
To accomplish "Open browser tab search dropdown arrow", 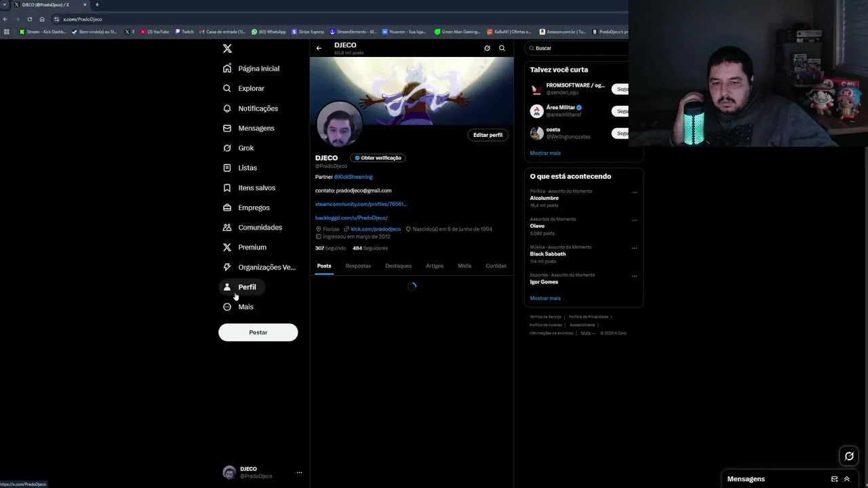I will [x=4, y=5].
